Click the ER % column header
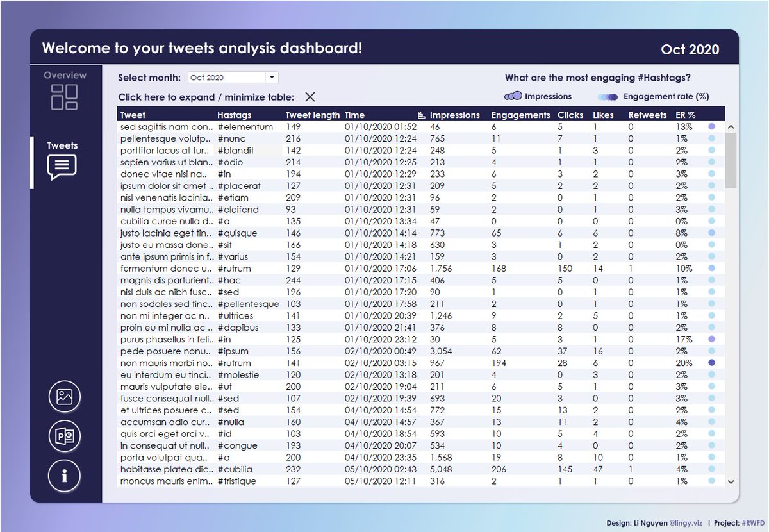This screenshot has height=532, width=769. (x=686, y=115)
